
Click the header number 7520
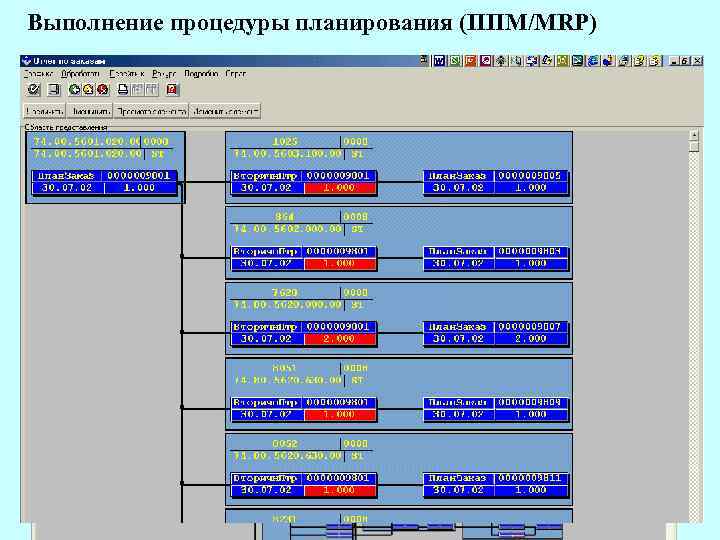(x=285, y=292)
